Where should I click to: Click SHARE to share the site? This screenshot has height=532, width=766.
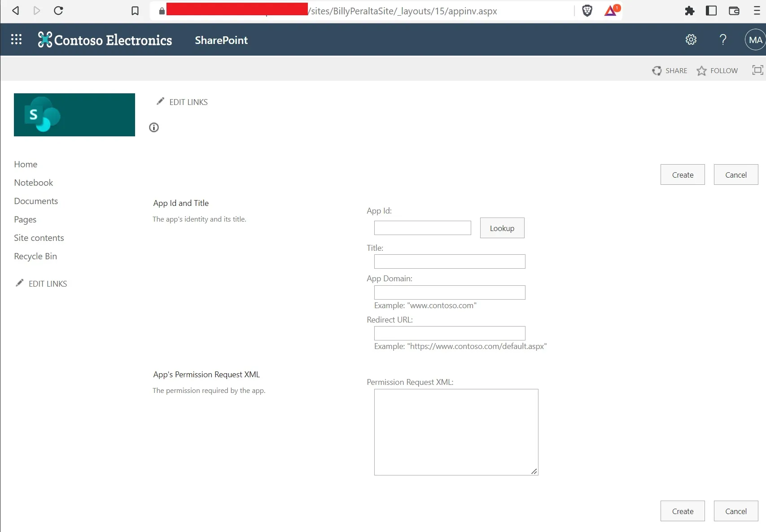(670, 70)
